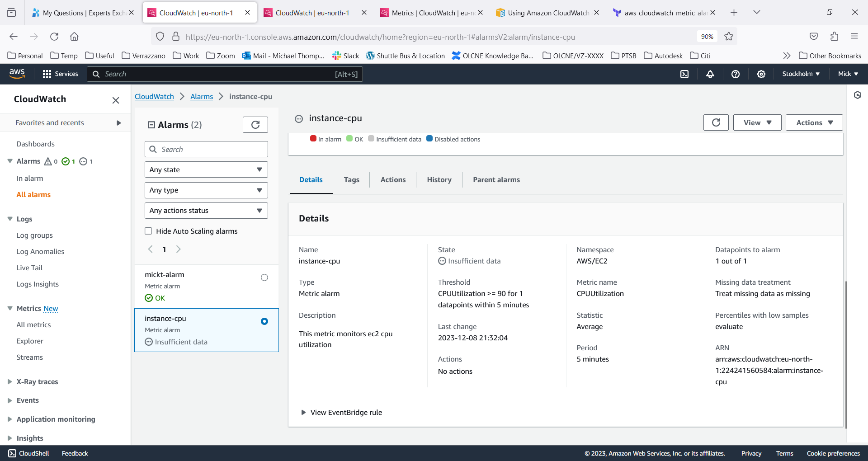Launch the CloudShell terminal
Viewport: 868px width, 461px height.
point(28,453)
